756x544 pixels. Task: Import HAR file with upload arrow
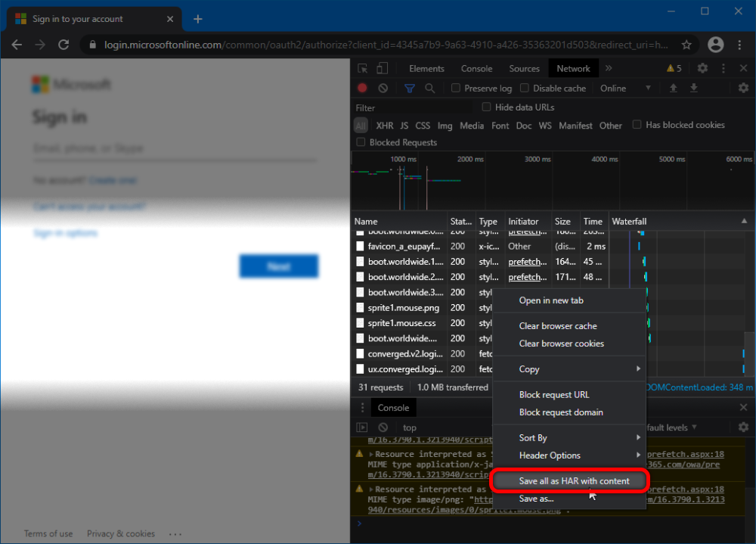[674, 88]
